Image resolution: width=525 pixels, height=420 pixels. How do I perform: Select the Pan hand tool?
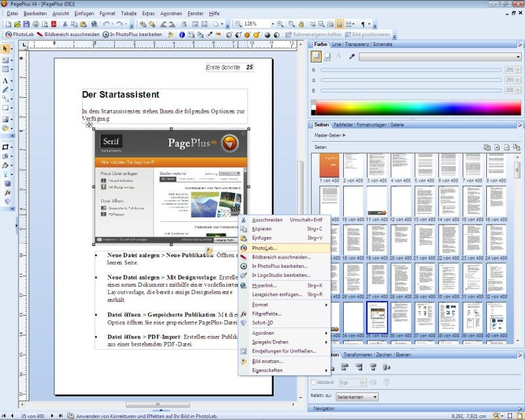pyautogui.click(x=301, y=24)
